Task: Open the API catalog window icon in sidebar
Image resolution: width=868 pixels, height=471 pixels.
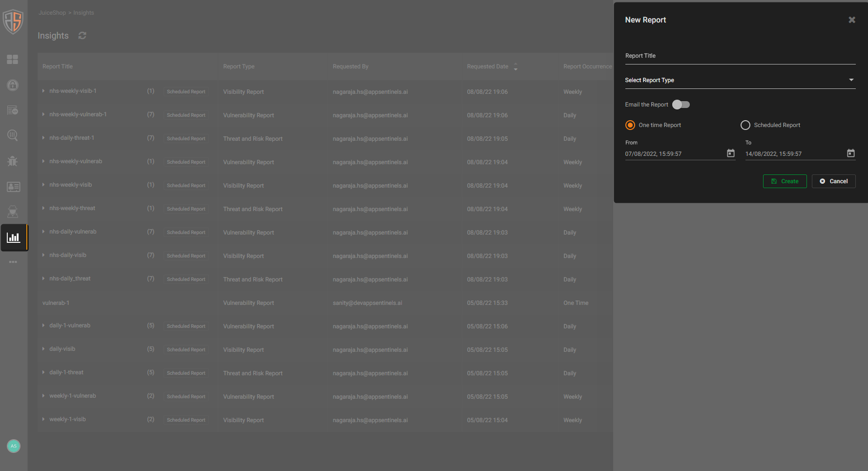Action: 13,110
